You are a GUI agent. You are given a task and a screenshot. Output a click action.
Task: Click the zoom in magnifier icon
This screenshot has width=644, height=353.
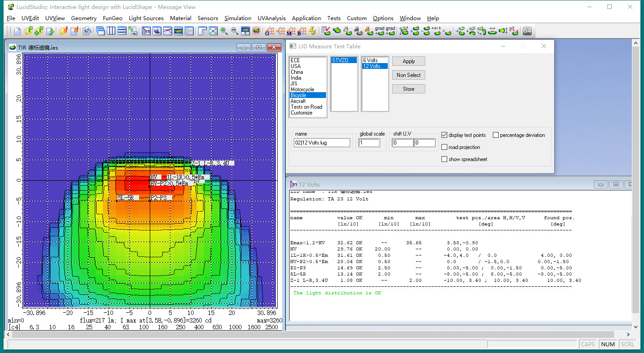(x=224, y=31)
